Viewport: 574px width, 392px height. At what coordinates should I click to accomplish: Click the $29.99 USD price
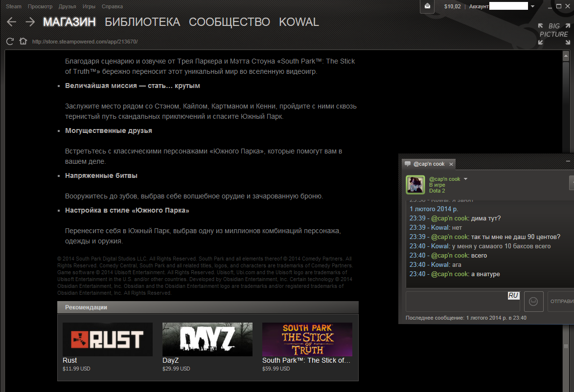[x=176, y=369]
